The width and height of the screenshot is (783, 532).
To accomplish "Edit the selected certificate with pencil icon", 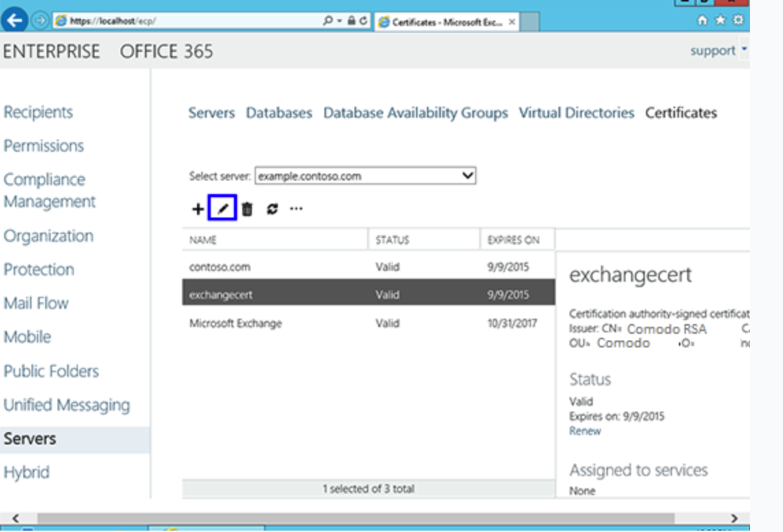I will click(222, 208).
